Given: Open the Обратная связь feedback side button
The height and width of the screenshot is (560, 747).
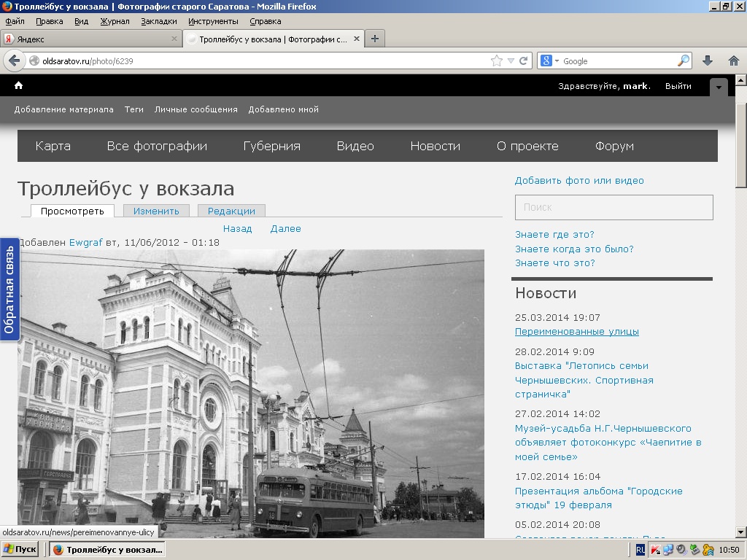Looking at the screenshot, I should click(x=9, y=289).
